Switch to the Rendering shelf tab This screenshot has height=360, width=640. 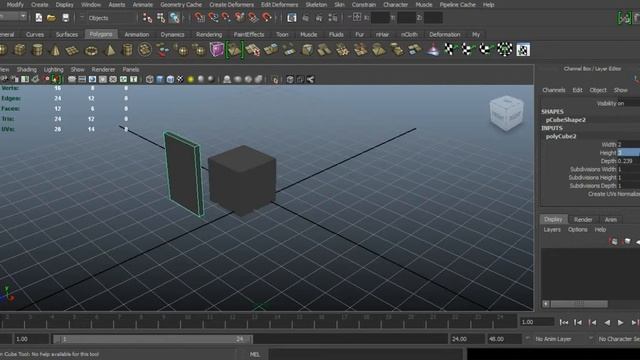(x=209, y=35)
